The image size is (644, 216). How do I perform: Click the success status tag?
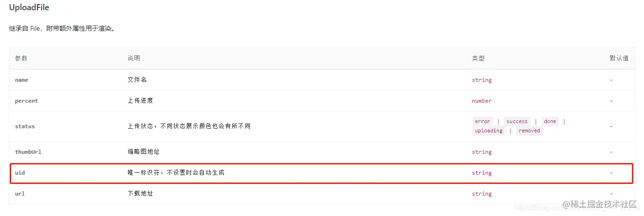pos(517,121)
